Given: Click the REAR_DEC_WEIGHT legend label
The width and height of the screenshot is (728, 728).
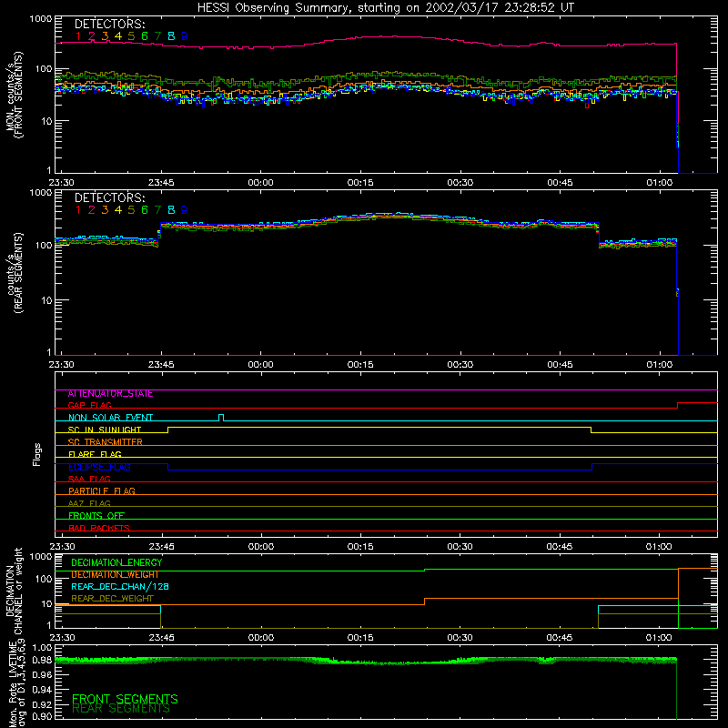Looking at the screenshot, I should pos(112,599).
